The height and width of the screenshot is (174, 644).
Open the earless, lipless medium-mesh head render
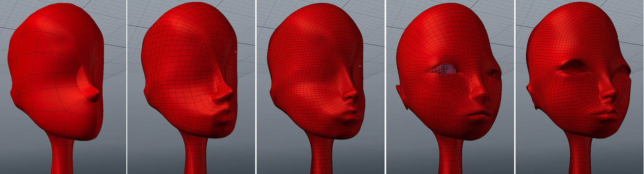tap(191, 87)
